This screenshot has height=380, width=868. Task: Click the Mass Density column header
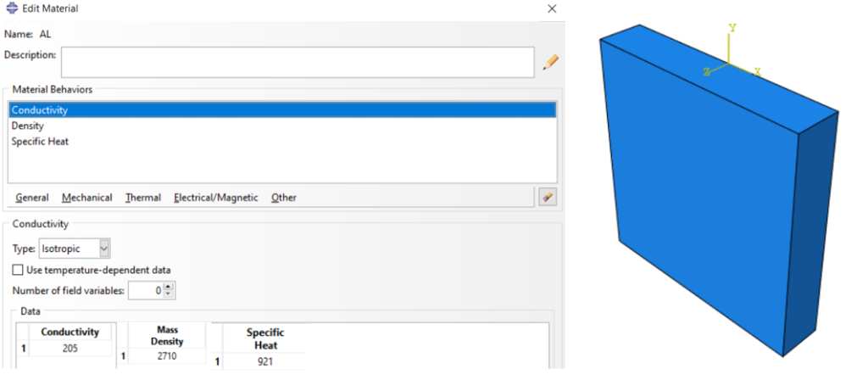(x=167, y=336)
